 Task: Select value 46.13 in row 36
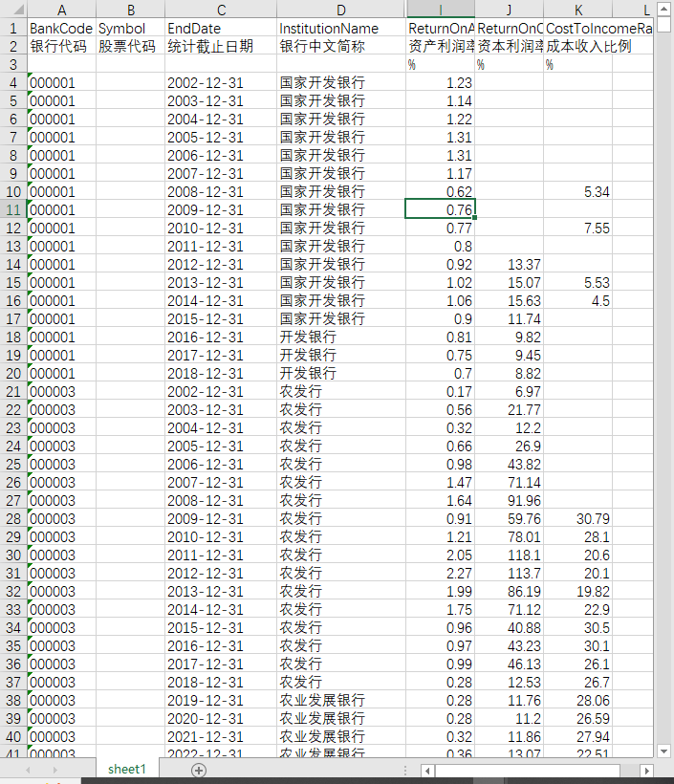[509, 664]
